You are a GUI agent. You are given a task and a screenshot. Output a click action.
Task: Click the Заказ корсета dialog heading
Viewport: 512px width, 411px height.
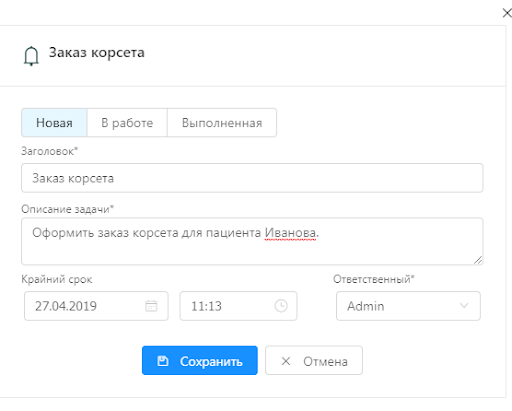(x=97, y=53)
